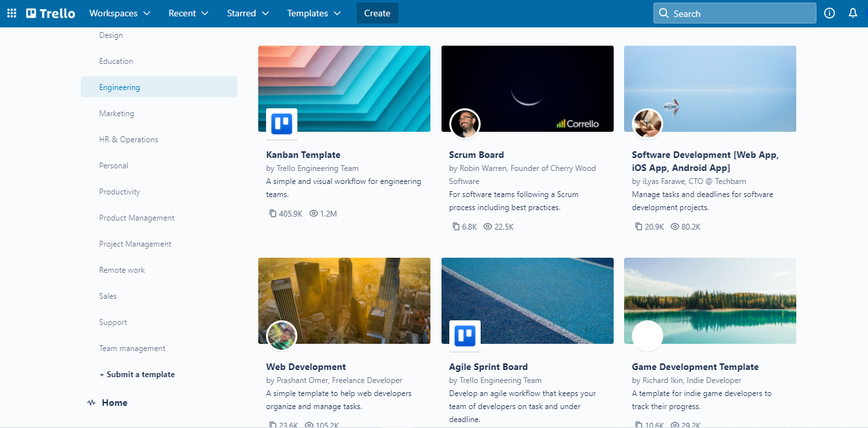Expand the Templates dropdown
The image size is (868, 428).
[x=314, y=13]
